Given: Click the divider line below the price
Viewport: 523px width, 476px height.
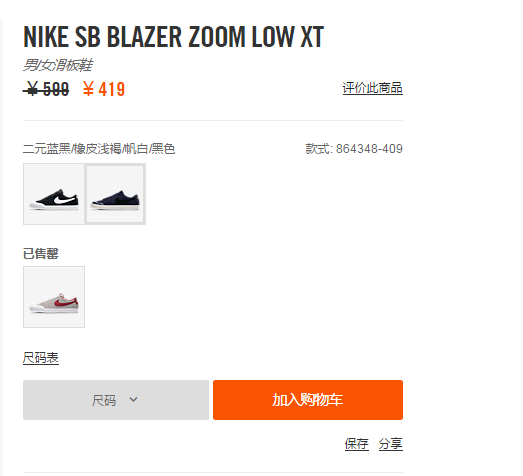Looking at the screenshot, I should pyautogui.click(x=213, y=120).
